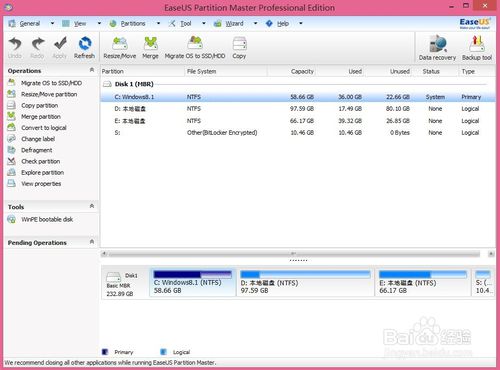Select the Merge toolbar tool

pyautogui.click(x=150, y=48)
